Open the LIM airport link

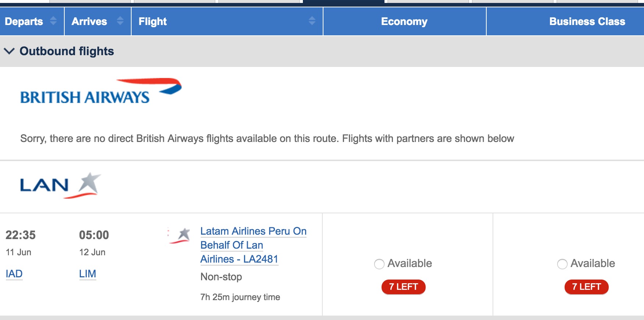87,274
